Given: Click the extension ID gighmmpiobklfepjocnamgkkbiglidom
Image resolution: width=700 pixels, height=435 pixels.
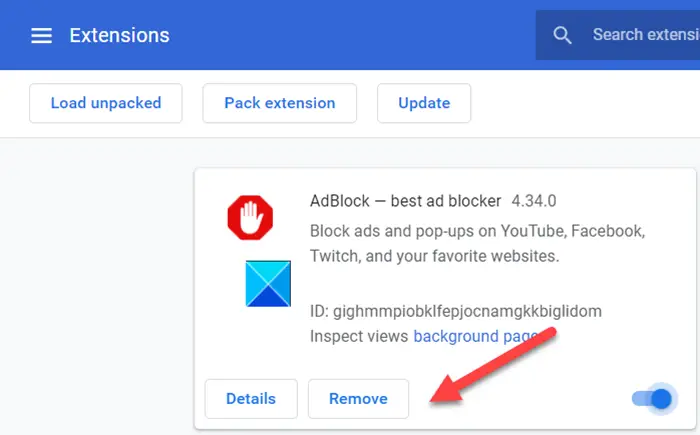Looking at the screenshot, I should point(467,311).
